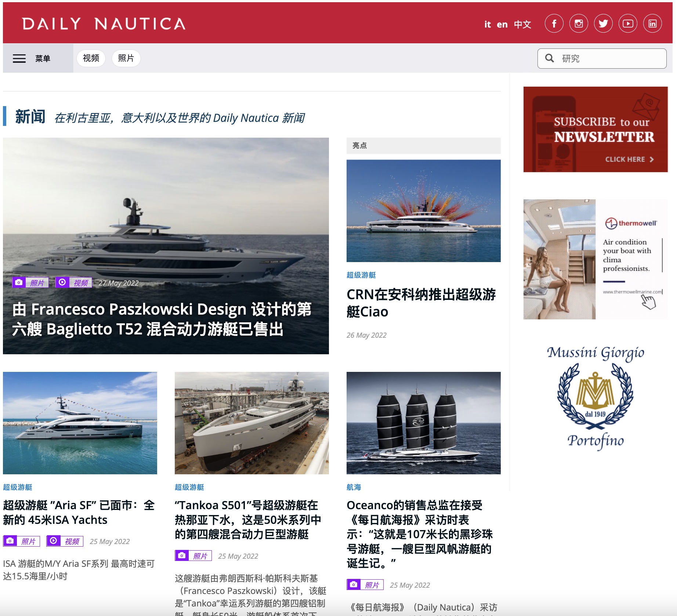Image resolution: width=677 pixels, height=616 pixels.
Task: Click the Daily Nautica logo
Action: pyautogui.click(x=104, y=24)
